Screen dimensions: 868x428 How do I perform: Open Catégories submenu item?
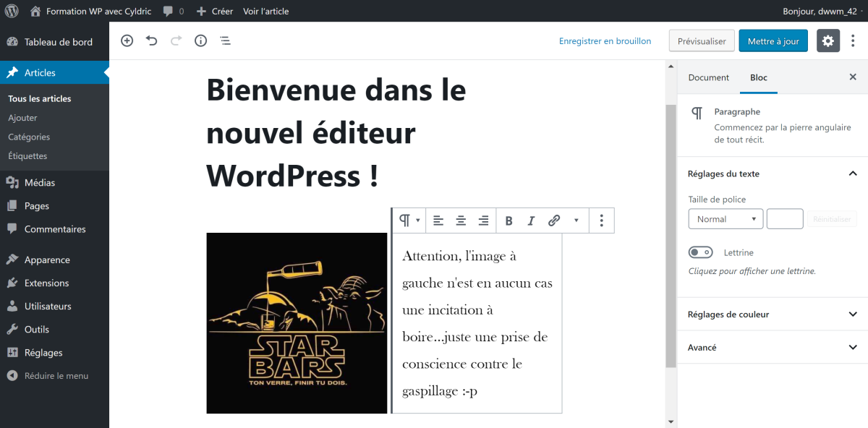[29, 137]
